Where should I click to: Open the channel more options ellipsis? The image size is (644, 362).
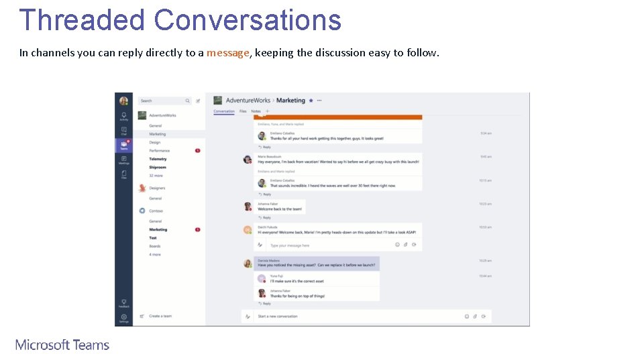tap(319, 101)
